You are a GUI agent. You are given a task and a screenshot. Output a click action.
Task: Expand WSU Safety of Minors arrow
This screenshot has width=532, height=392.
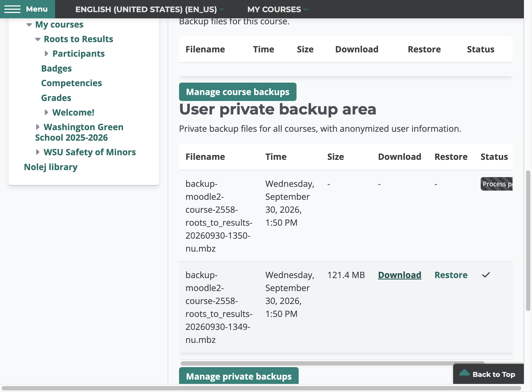click(38, 152)
